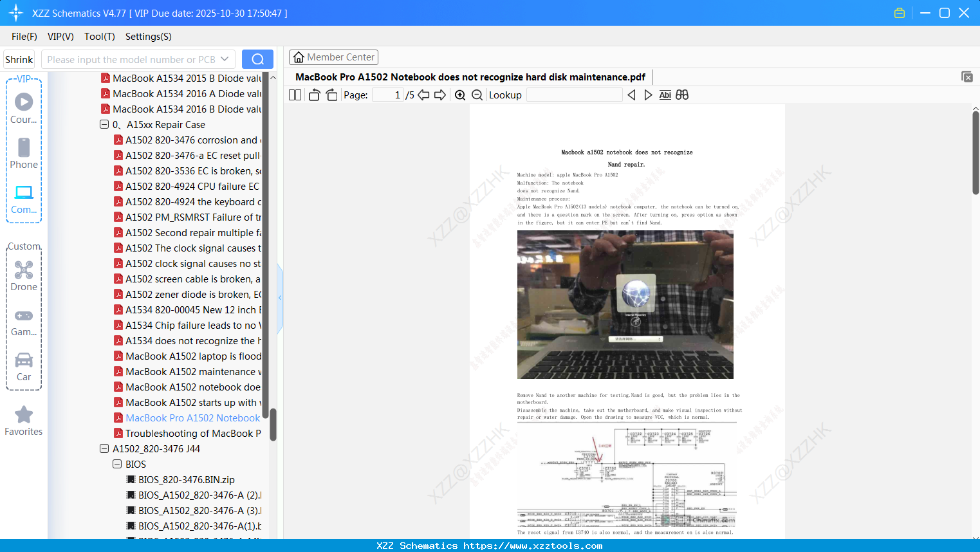The width and height of the screenshot is (980, 552).
Task: Zoom out of the PDF document
Action: (477, 95)
